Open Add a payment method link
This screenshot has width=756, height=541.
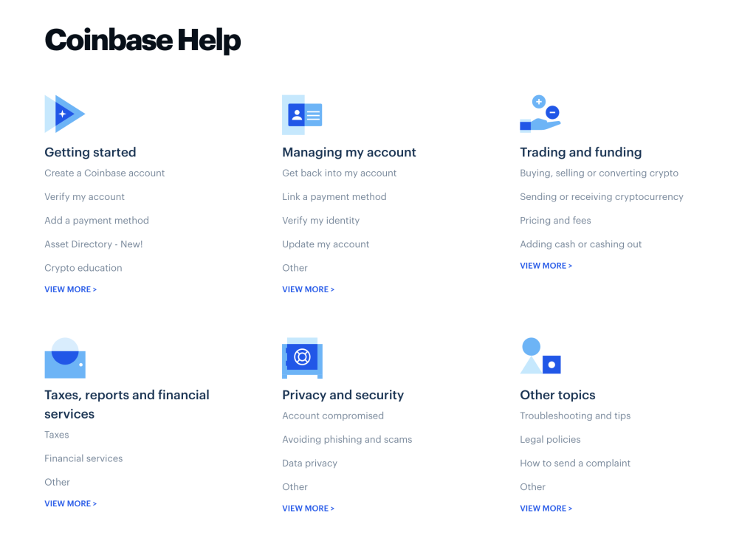click(x=97, y=221)
